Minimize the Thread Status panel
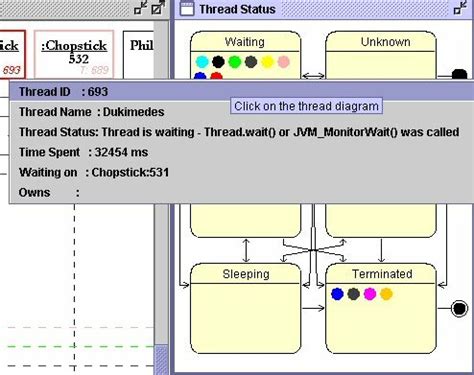 click(x=460, y=8)
